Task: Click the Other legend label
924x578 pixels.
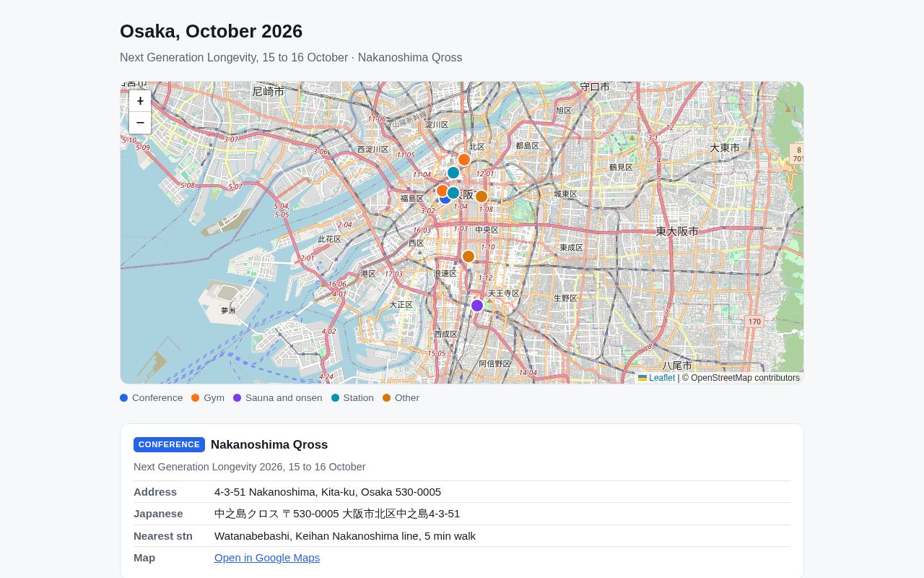Action: (407, 398)
